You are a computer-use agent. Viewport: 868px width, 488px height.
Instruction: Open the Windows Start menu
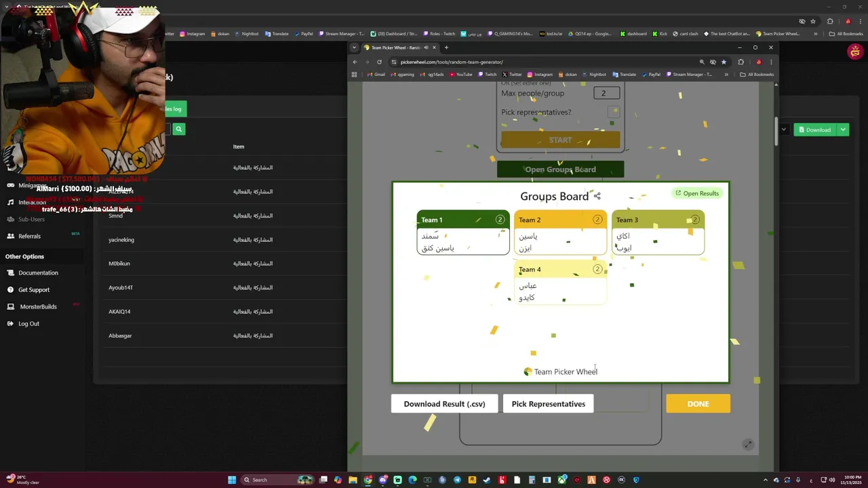click(x=232, y=480)
